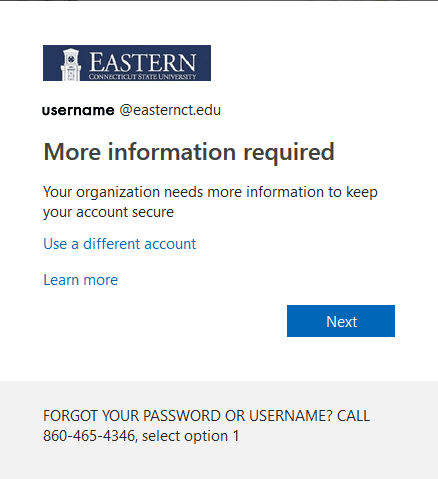
Task: Click the More information required heading
Action: (189, 152)
